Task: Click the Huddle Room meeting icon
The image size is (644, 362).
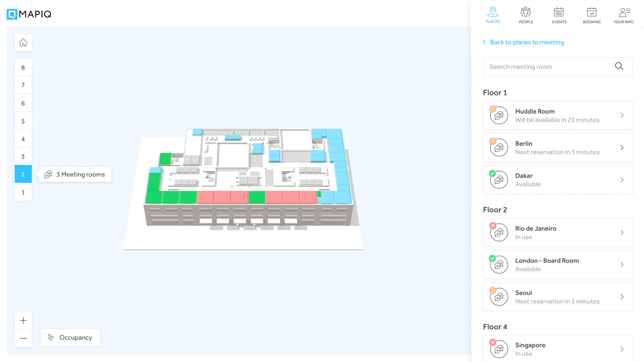Action: click(499, 116)
